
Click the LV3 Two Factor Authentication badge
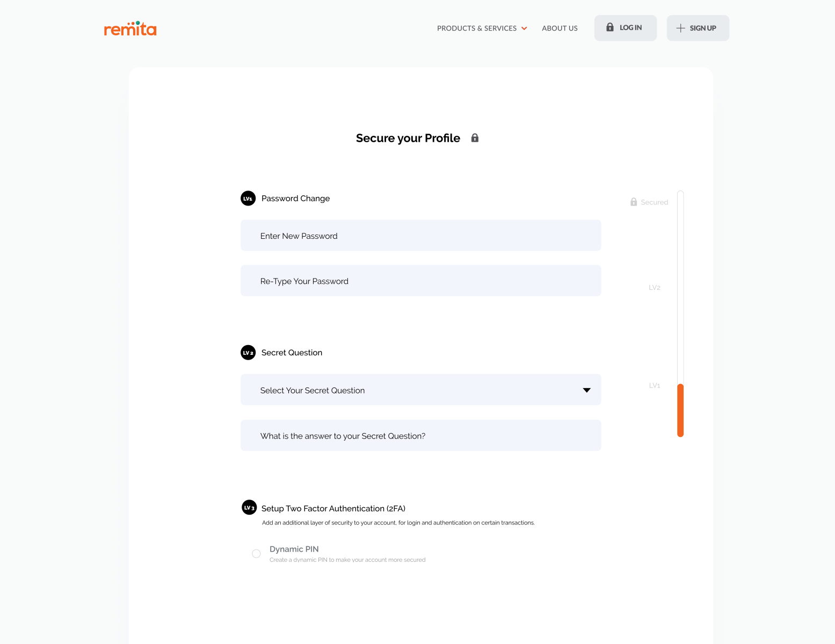249,508
